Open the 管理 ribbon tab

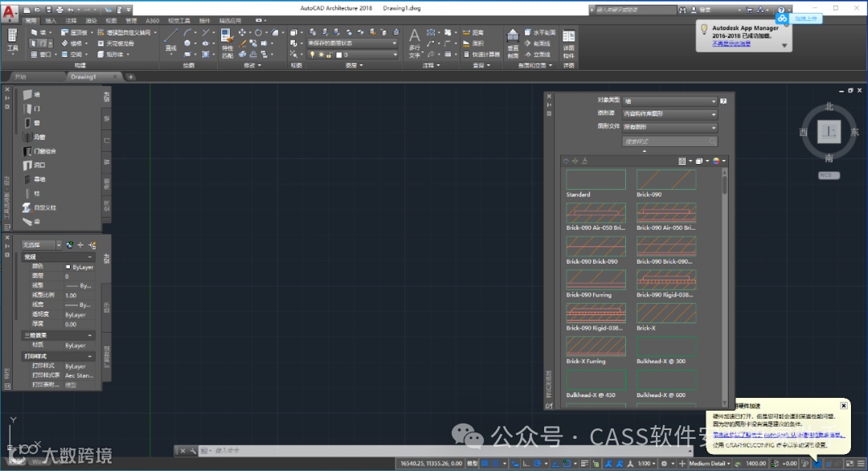pyautogui.click(x=131, y=21)
